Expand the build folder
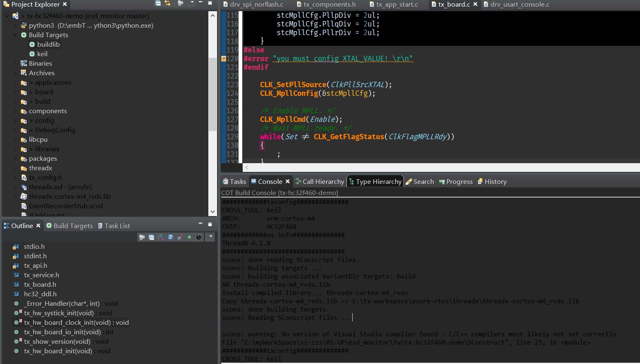Viewport: 640px width, 364px height. (x=15, y=102)
